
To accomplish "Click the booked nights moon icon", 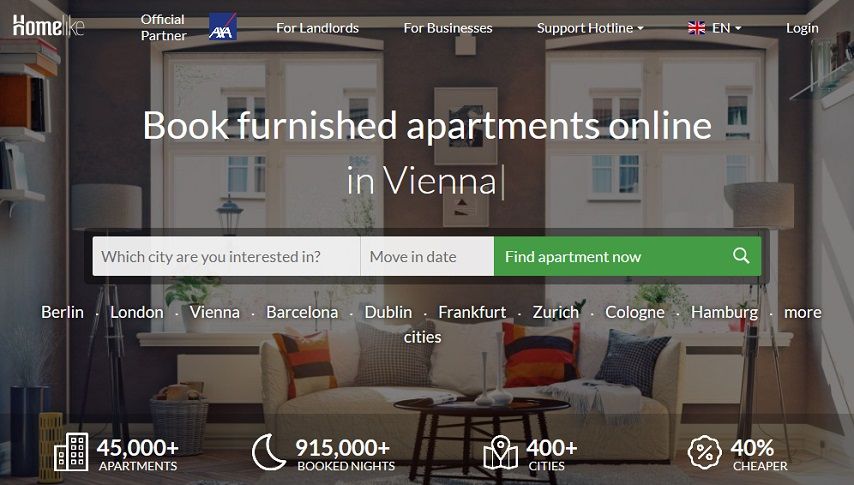I will point(269,452).
